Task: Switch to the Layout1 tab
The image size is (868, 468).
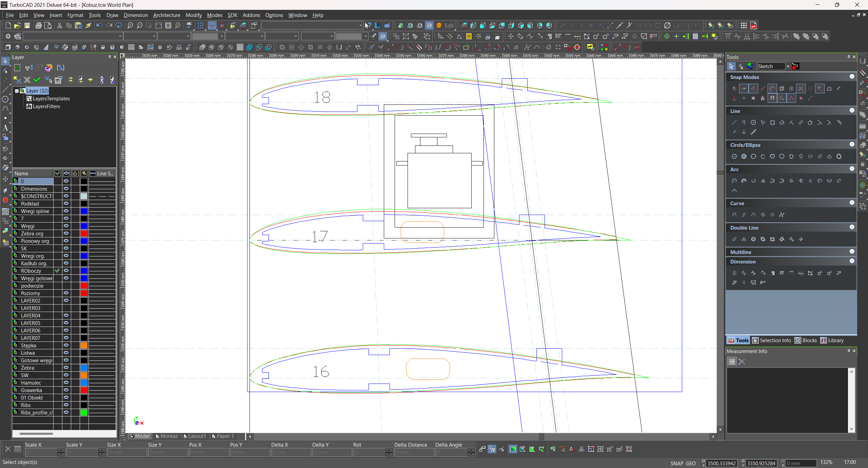Action: [x=195, y=436]
